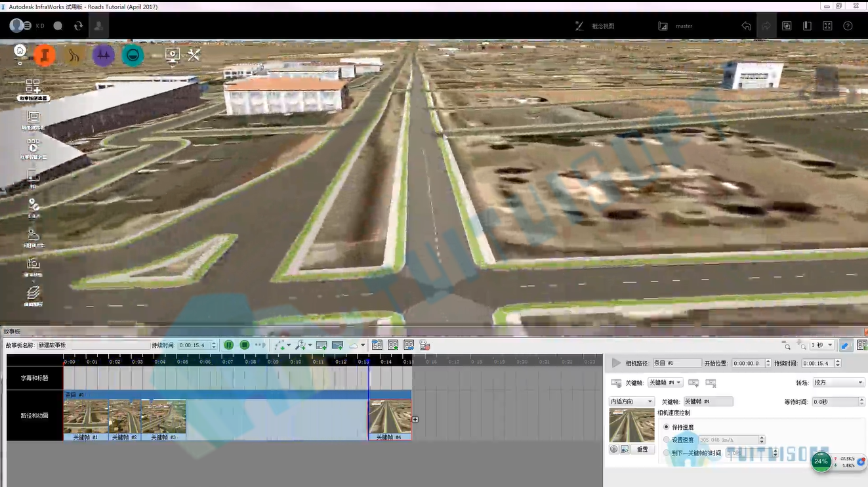Click the add keyframe icon next to the keyframe dropdown
The width and height of the screenshot is (868, 487).
[x=693, y=383]
